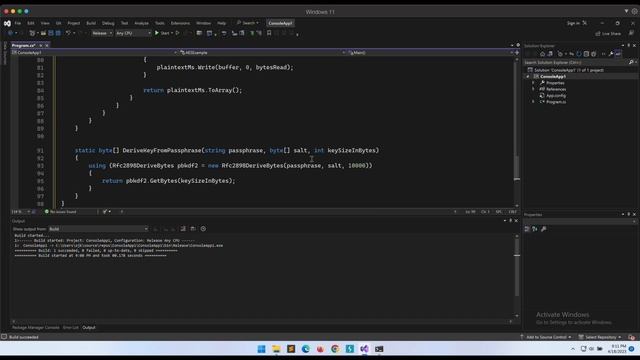Click the Live Share button
The height and width of the screenshot is (360, 640).
click(x=608, y=33)
